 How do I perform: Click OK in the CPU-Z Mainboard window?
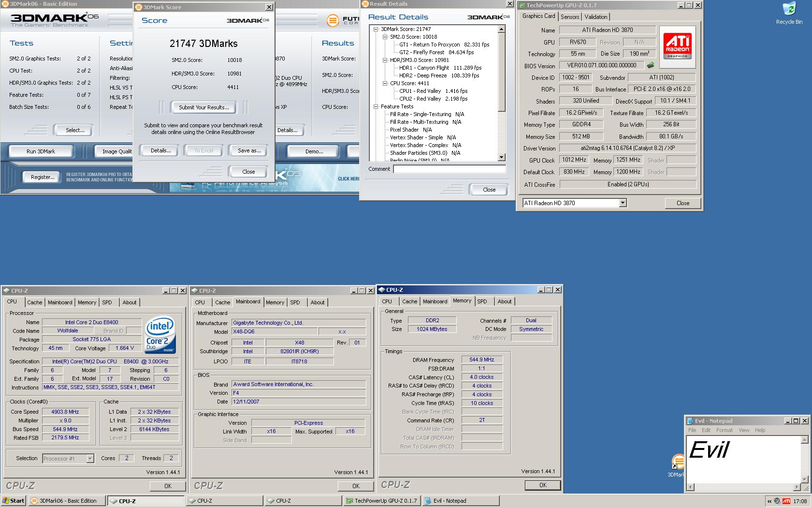click(356, 486)
